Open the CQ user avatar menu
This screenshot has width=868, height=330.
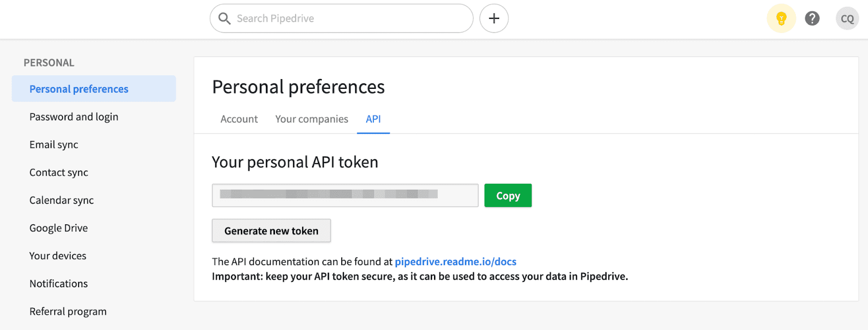coord(847,18)
